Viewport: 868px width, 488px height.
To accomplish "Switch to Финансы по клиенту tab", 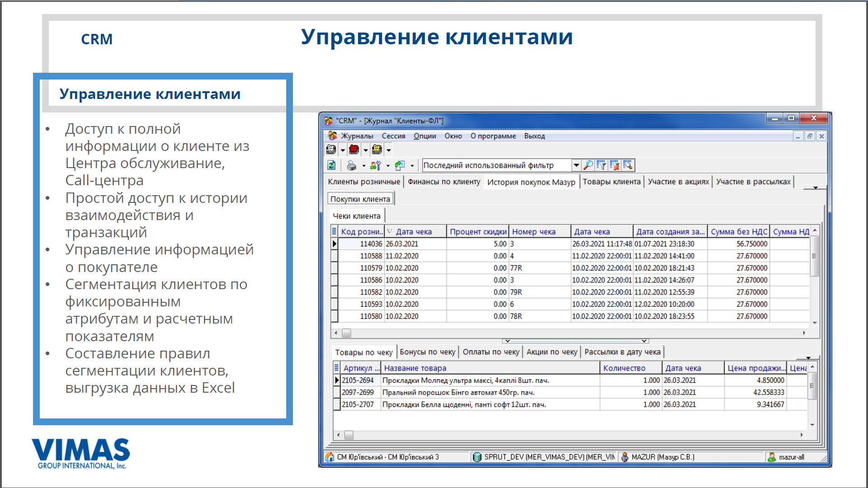I will click(443, 182).
